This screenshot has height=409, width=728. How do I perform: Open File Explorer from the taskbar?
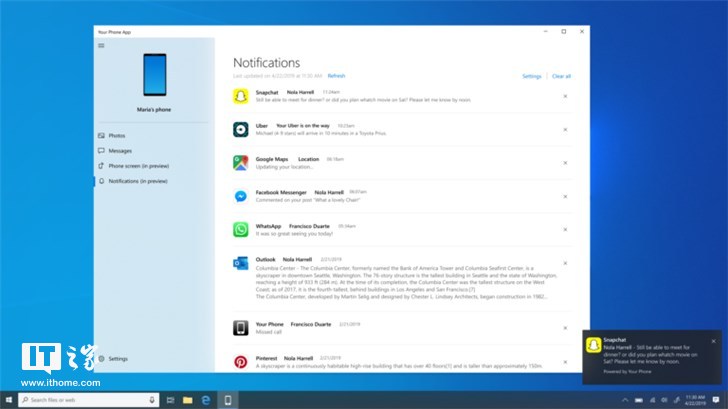click(x=188, y=400)
